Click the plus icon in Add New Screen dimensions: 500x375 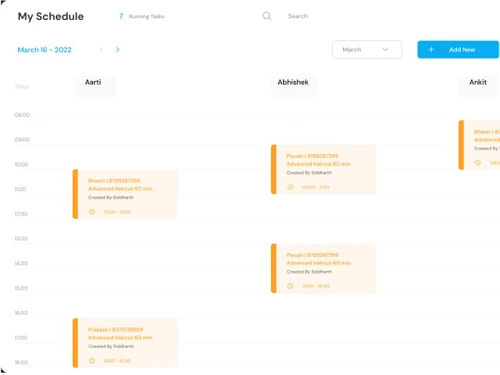point(431,50)
